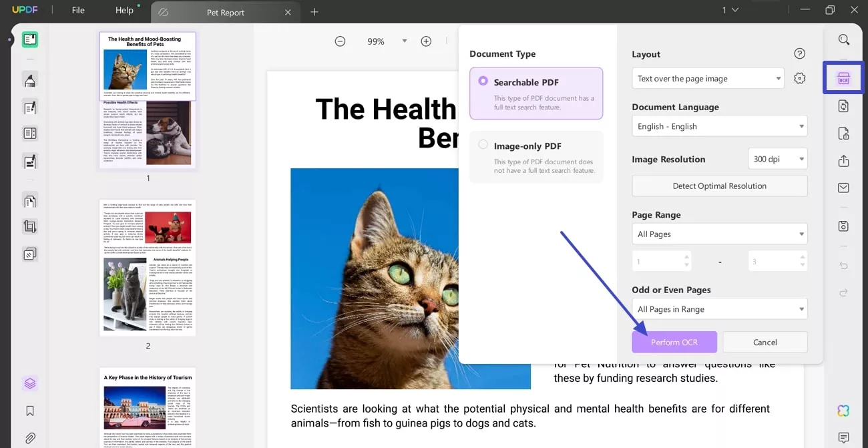The height and width of the screenshot is (448, 868).
Task: Select page 3 thumbnail about tourism
Action: [x=148, y=407]
